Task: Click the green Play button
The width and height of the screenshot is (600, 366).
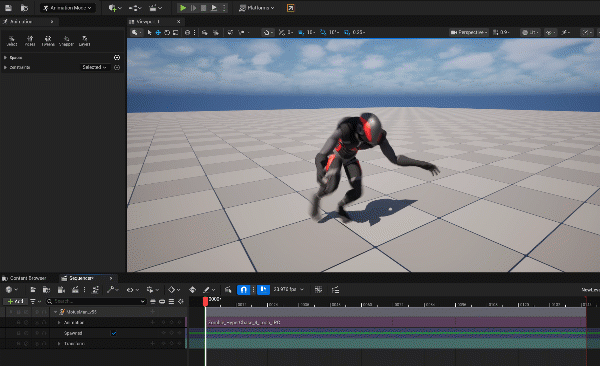Action: coord(183,8)
